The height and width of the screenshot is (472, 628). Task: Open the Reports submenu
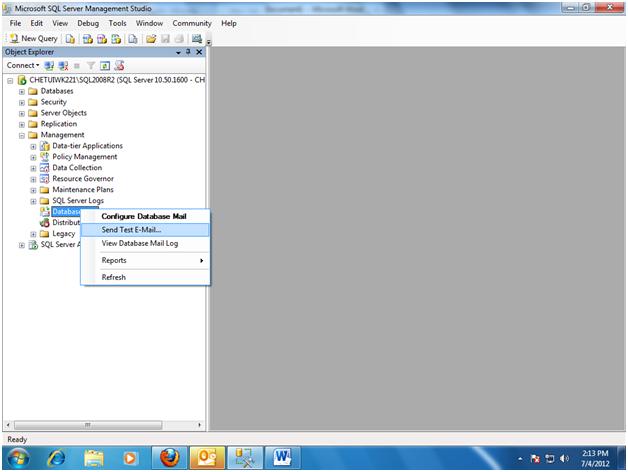[x=145, y=260]
